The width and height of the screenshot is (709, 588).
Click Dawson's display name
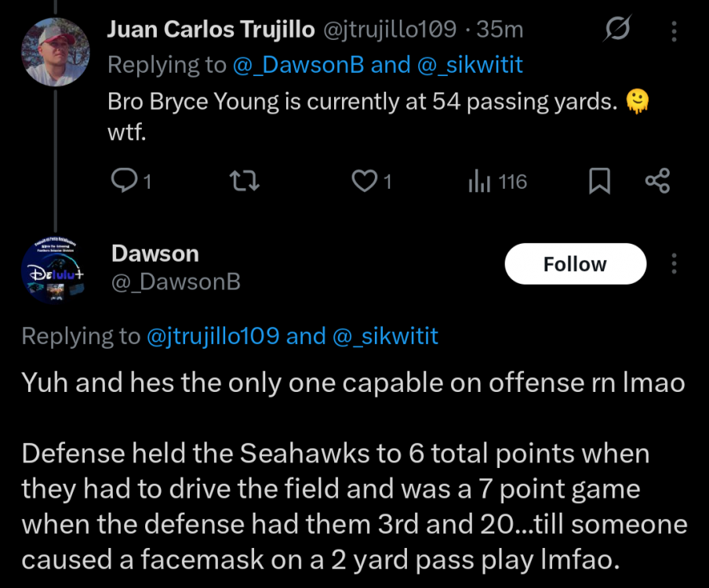pyautogui.click(x=155, y=253)
